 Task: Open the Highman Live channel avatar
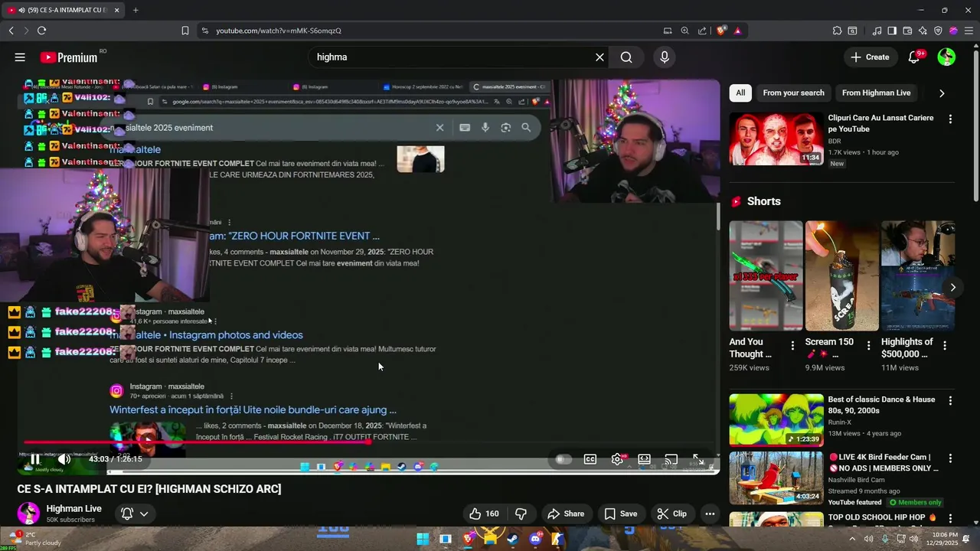click(28, 513)
